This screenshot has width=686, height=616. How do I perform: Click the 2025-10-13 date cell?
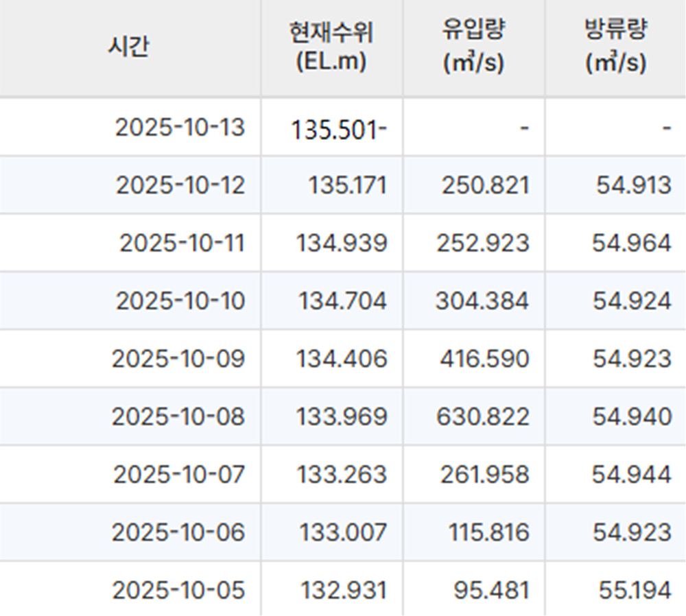pyautogui.click(x=180, y=128)
